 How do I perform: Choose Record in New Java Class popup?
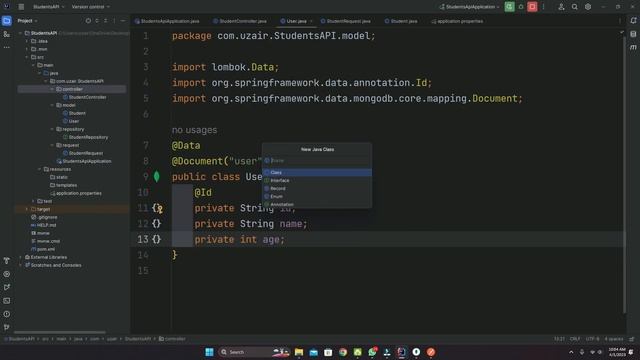(x=317, y=189)
